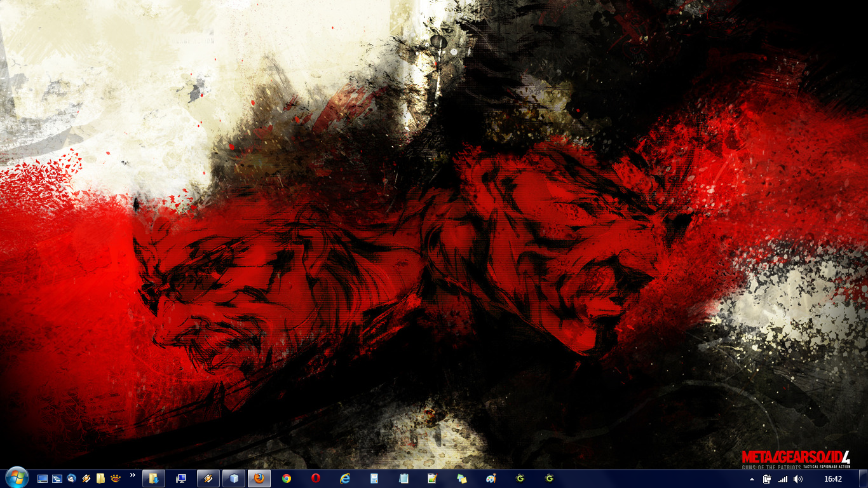The image size is (868, 488).
Task: Open the speaker volume control
Action: 798,479
